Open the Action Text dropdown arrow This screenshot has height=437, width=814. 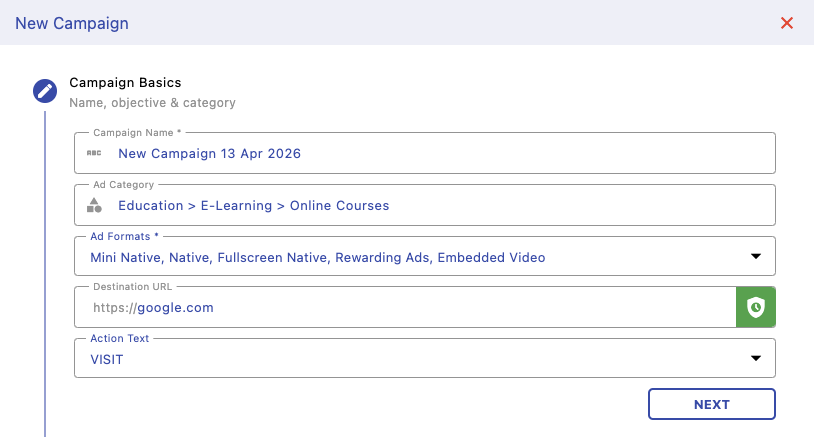[x=756, y=359]
